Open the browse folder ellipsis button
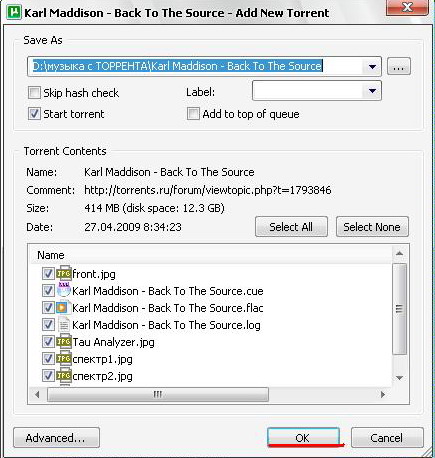The width and height of the screenshot is (435, 458). (399, 66)
